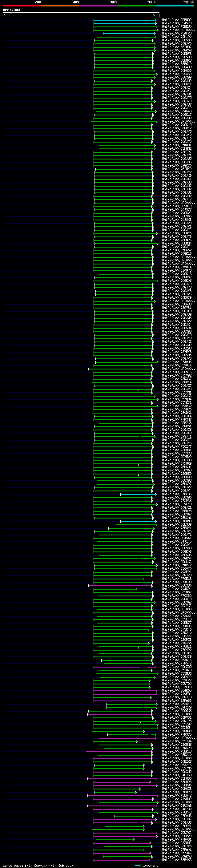Viewport: 197px width, 868px height.
Task: Select the UniRef100_B6TH07 label
Action: (177, 47)
